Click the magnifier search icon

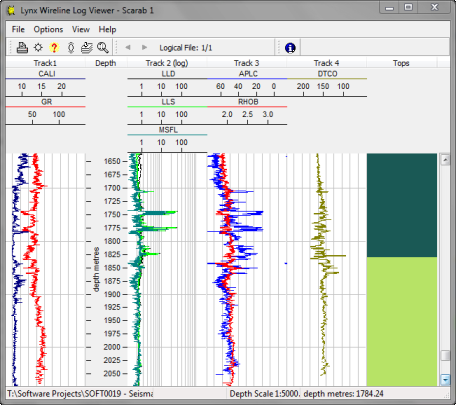point(103,48)
